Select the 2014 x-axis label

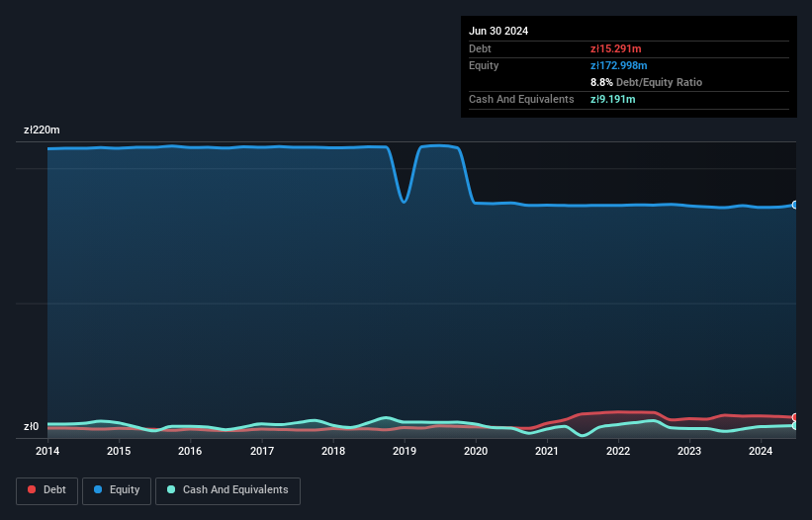click(47, 451)
